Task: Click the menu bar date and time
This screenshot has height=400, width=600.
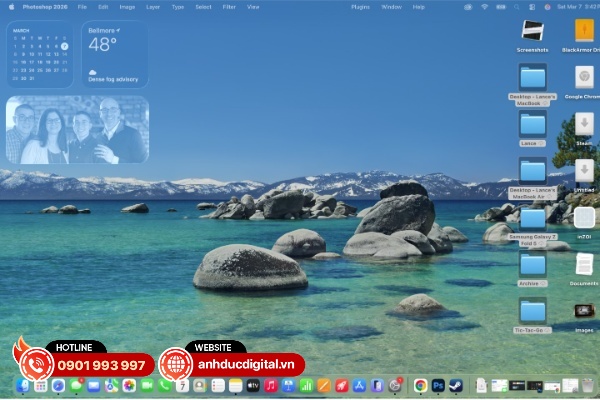Action: pyautogui.click(x=578, y=7)
